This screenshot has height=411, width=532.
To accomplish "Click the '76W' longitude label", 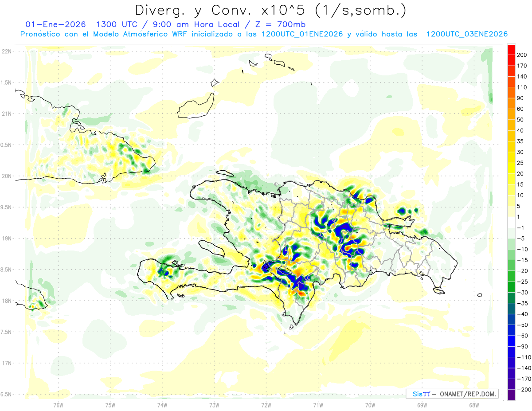I will [58, 405].
